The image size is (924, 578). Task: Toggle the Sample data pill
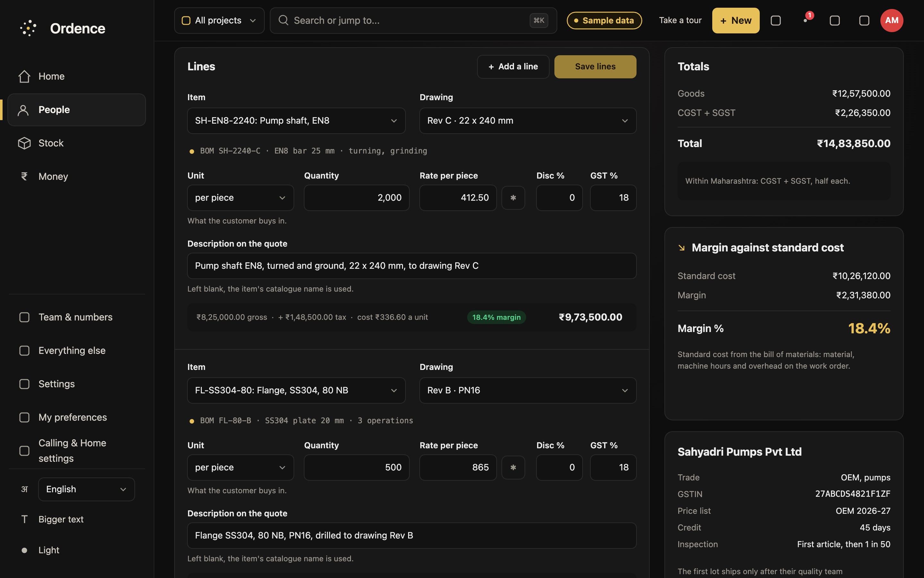[x=604, y=20]
